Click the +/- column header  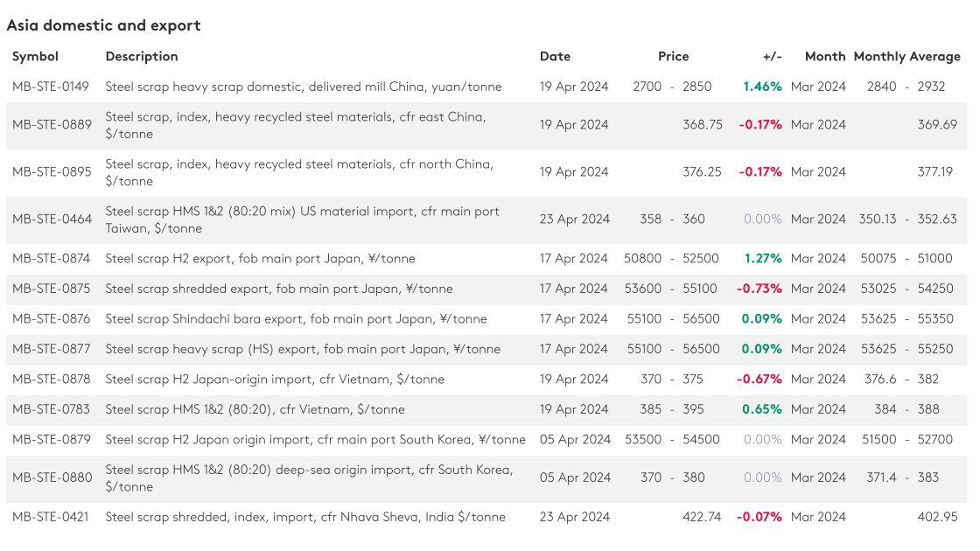click(772, 57)
